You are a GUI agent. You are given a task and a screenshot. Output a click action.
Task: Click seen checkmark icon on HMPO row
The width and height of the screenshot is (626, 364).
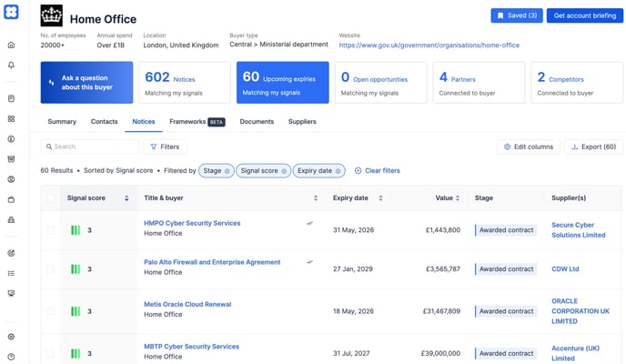pos(309,223)
